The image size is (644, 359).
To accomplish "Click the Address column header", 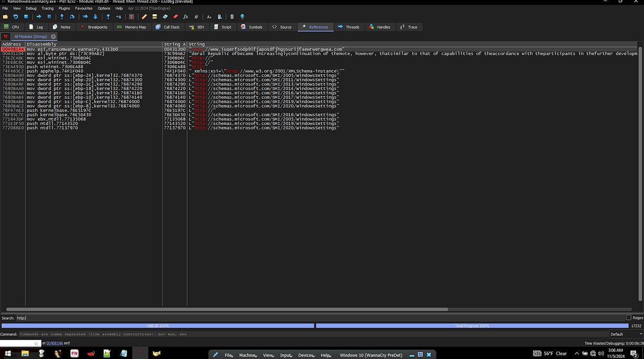I will coord(13,44).
